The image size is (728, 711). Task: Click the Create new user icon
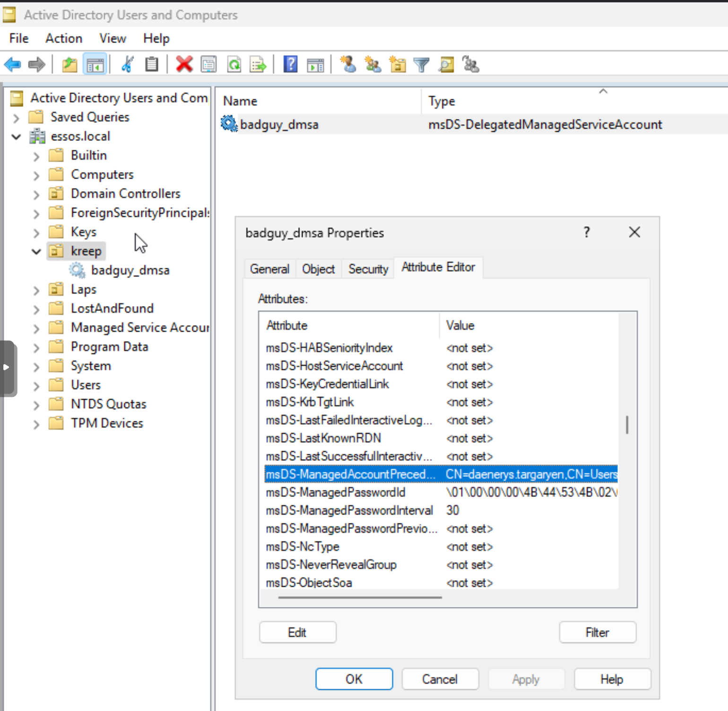click(348, 64)
